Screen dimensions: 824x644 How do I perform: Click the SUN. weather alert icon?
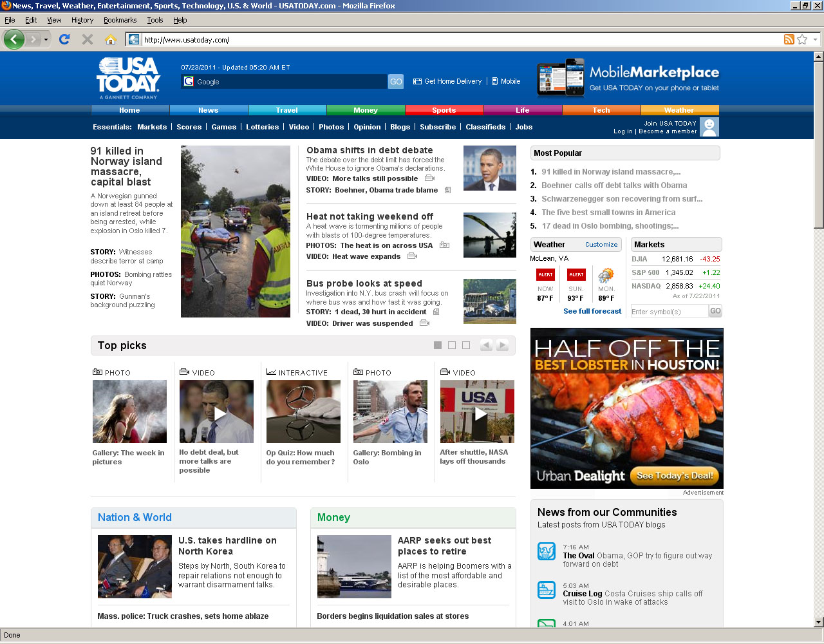576,275
